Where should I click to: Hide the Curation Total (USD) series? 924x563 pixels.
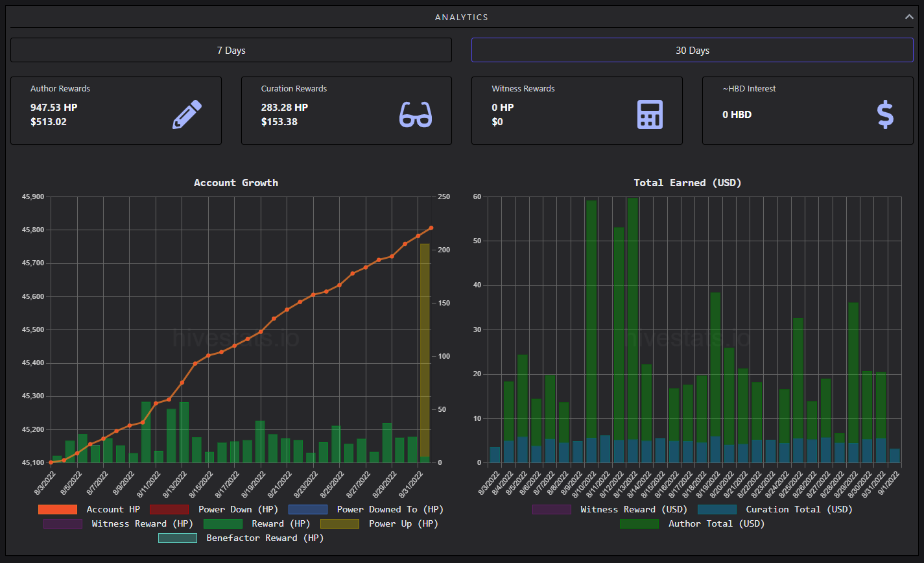pyautogui.click(x=775, y=509)
